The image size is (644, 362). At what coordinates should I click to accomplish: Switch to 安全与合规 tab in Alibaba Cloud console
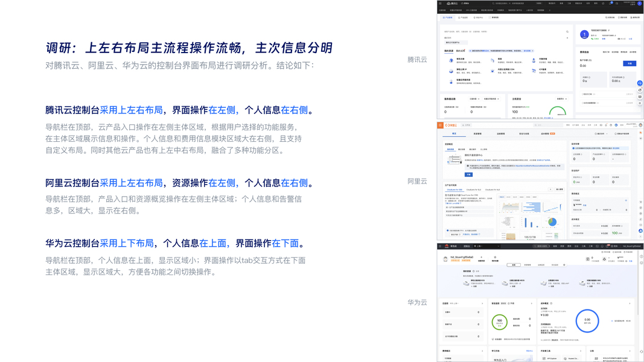(524, 134)
